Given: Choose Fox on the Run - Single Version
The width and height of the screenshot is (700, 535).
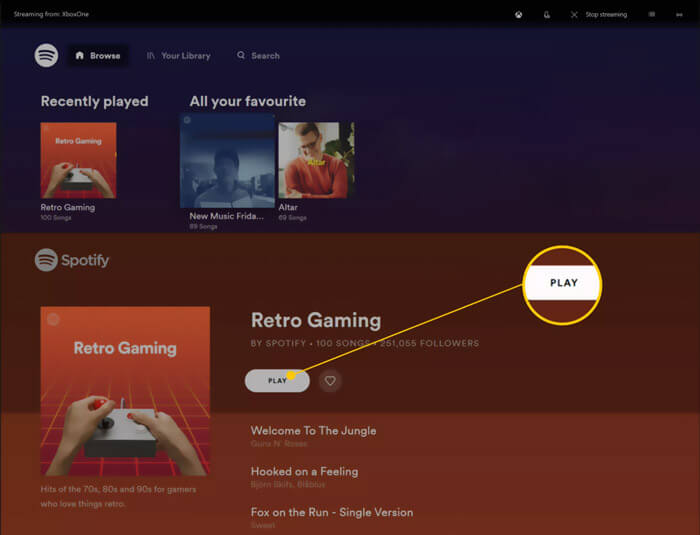Looking at the screenshot, I should pos(331,513).
